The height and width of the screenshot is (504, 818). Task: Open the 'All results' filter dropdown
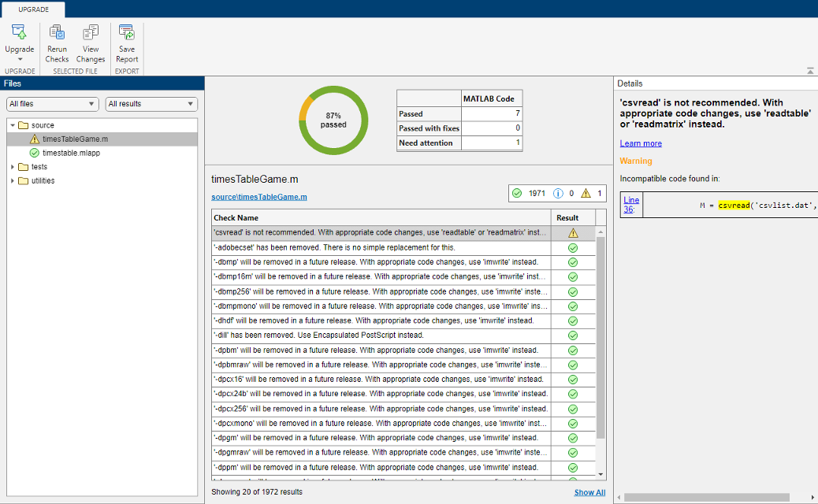point(151,104)
